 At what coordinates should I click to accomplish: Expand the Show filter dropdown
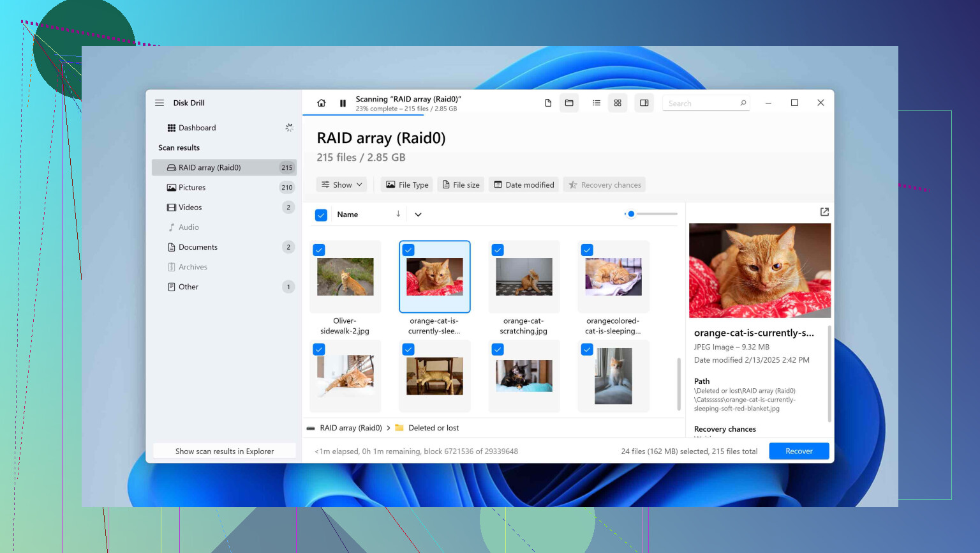(342, 185)
